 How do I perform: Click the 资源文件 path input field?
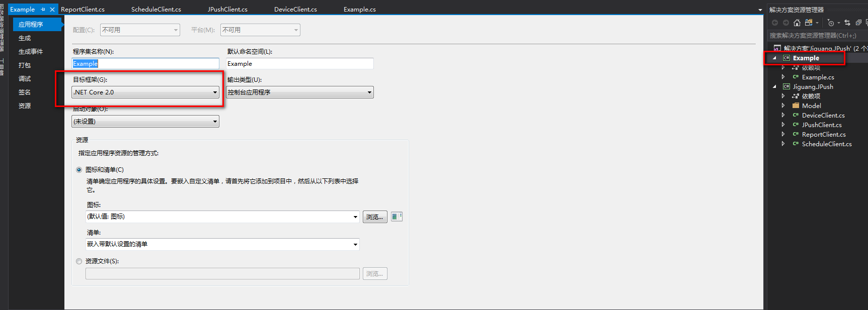(222, 274)
